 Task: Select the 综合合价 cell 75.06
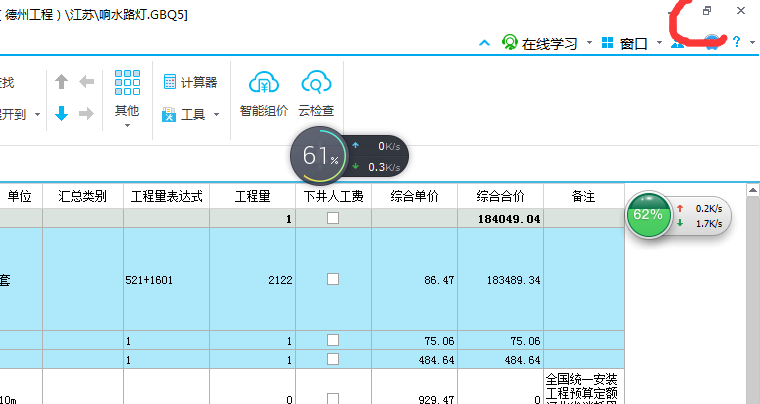pyautogui.click(x=500, y=341)
